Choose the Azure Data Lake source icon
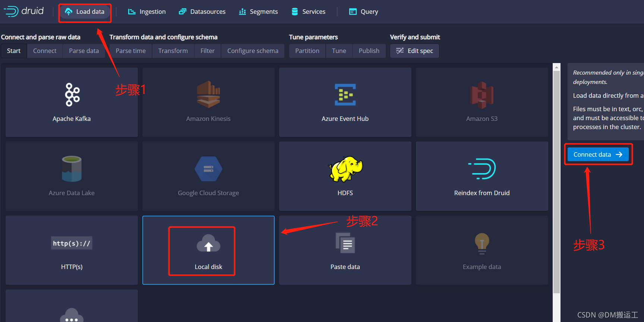 [72, 169]
